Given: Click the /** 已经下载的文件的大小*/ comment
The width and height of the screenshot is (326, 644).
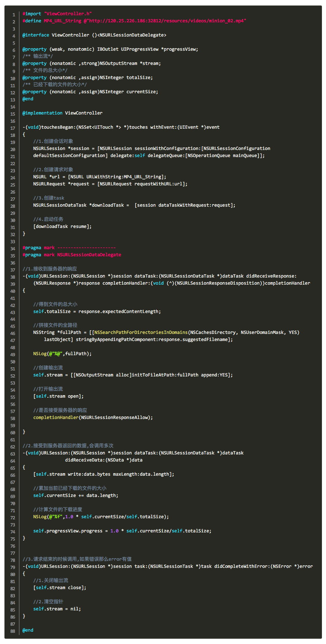Looking at the screenshot, I should [x=55, y=85].
